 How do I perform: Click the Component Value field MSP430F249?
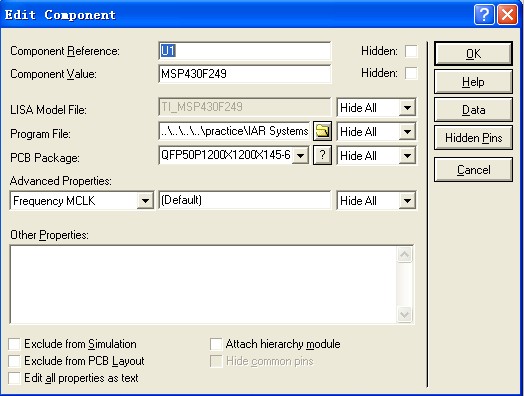click(245, 74)
